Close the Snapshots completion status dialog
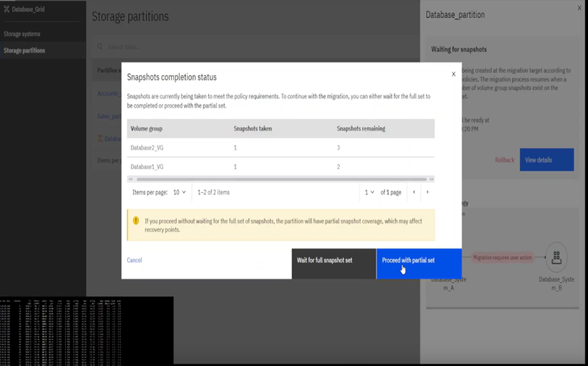The width and height of the screenshot is (588, 366). [454, 74]
